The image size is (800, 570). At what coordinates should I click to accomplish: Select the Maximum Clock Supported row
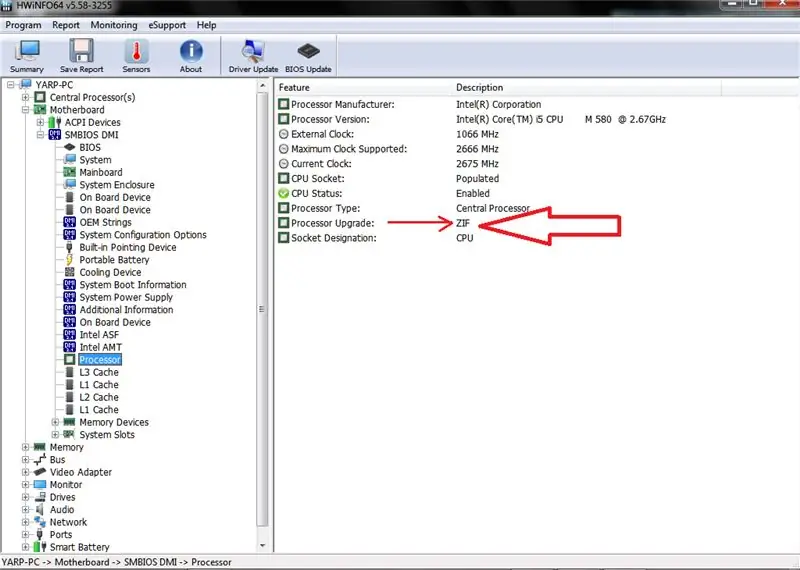[388, 148]
